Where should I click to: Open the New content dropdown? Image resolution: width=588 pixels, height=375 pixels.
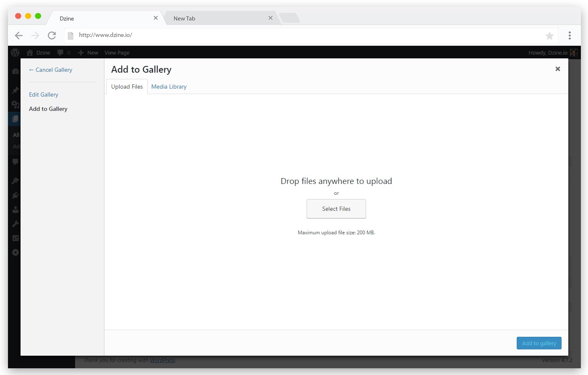coord(88,52)
